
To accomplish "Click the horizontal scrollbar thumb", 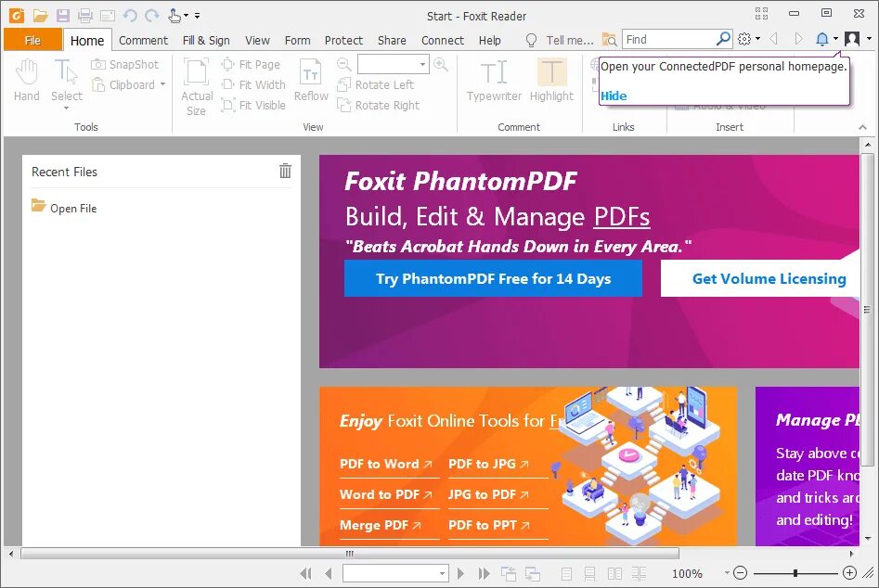I will (350, 554).
